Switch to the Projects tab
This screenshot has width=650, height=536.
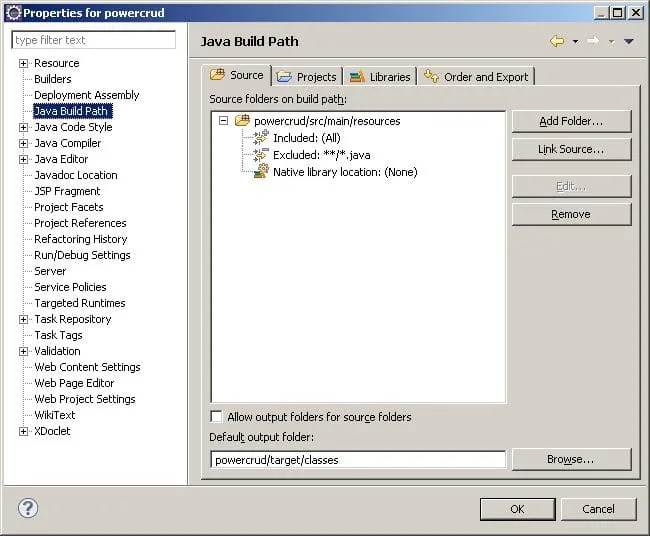click(x=307, y=77)
